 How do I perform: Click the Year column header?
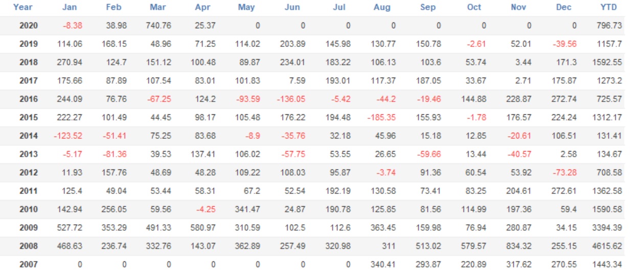pos(22,7)
